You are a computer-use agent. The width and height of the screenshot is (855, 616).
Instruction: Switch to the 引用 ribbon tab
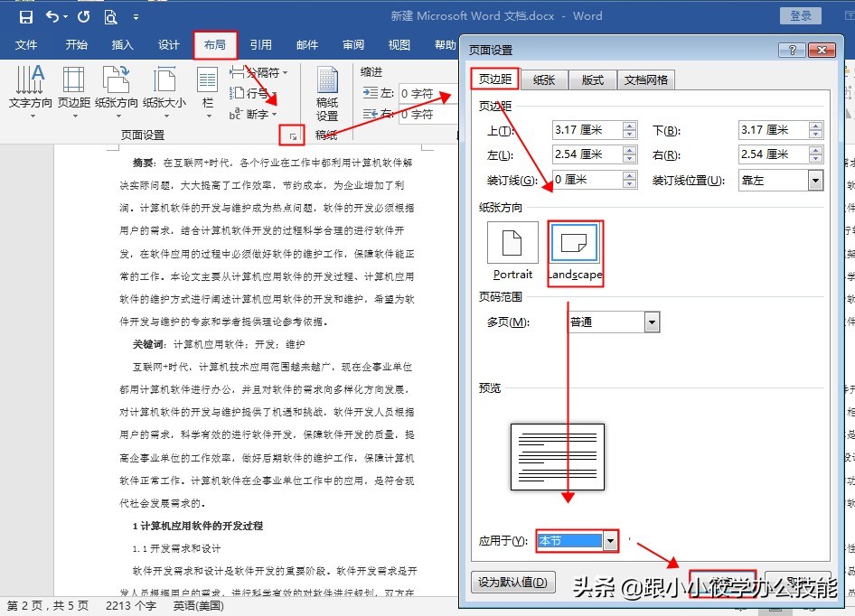(262, 44)
